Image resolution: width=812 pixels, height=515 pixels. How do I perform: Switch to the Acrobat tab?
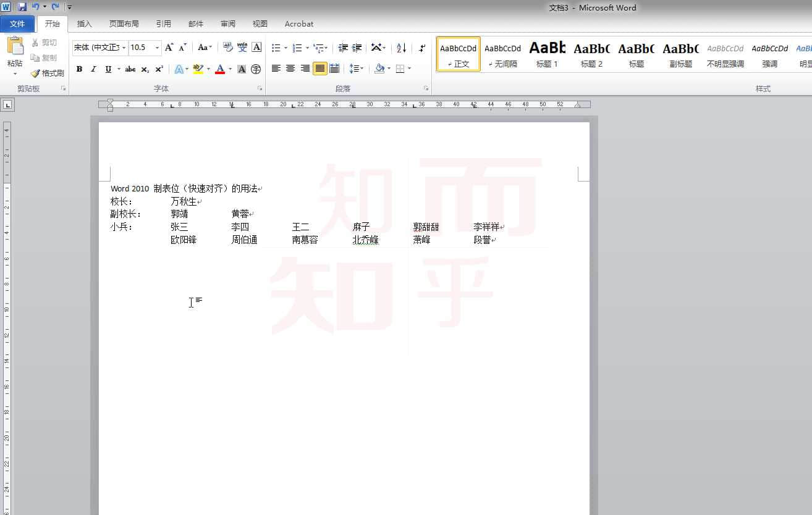point(299,24)
